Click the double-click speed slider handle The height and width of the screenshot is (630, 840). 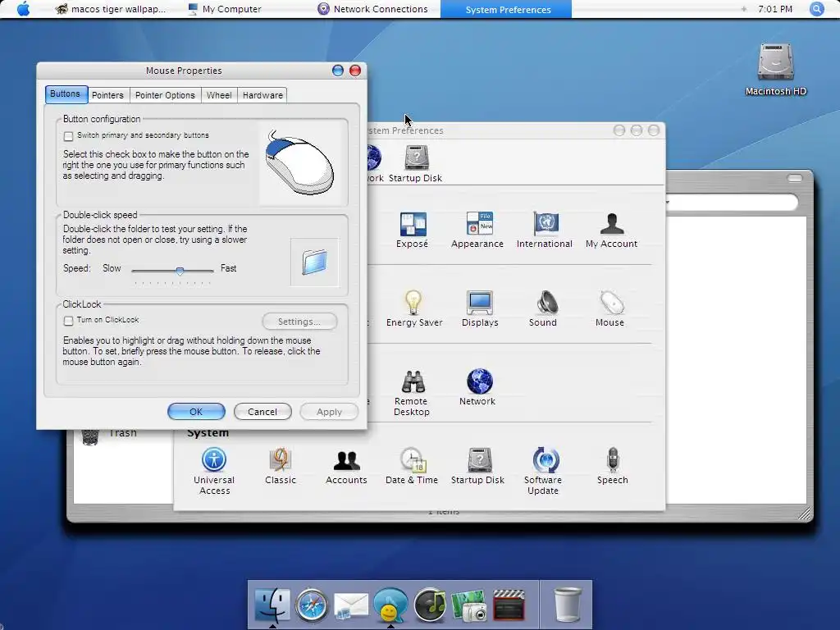tap(180, 271)
